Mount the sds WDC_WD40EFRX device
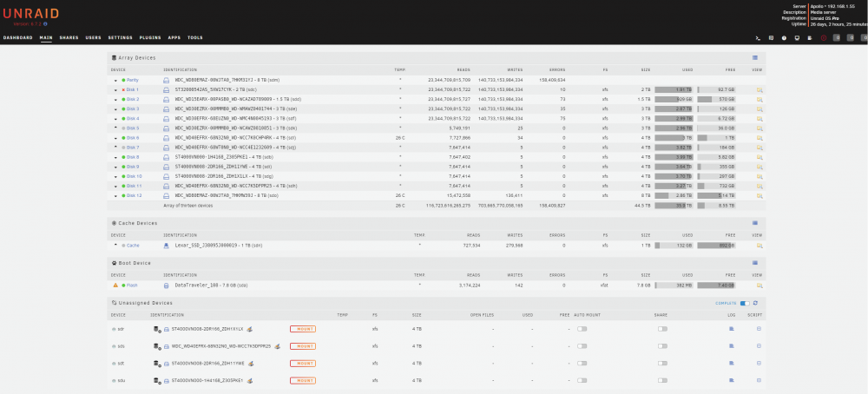 [x=303, y=346]
